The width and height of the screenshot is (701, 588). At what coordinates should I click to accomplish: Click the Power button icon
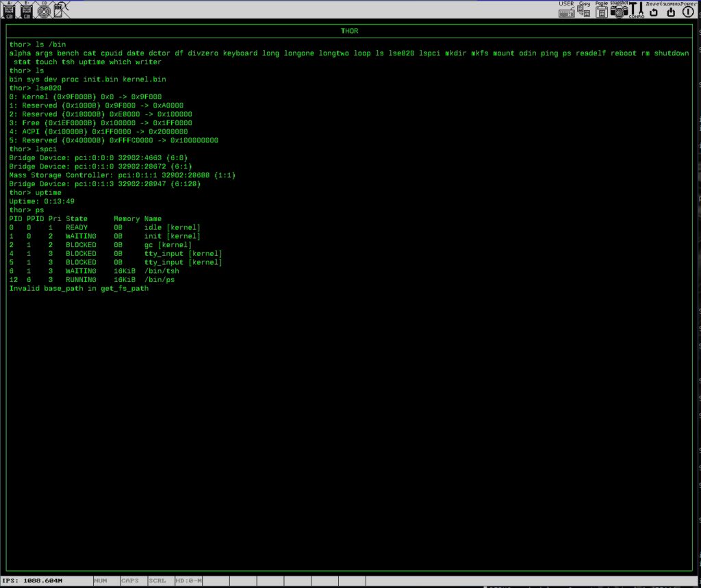click(x=688, y=11)
